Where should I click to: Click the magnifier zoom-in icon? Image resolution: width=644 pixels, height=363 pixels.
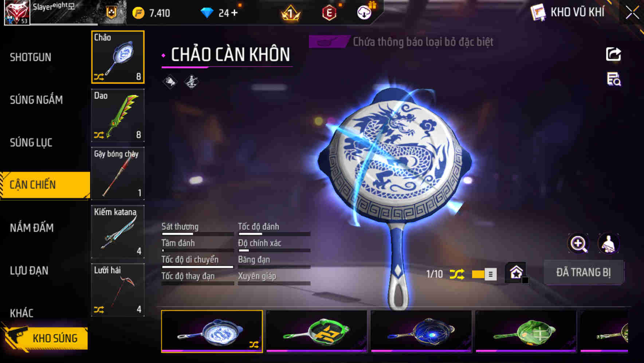(x=578, y=243)
